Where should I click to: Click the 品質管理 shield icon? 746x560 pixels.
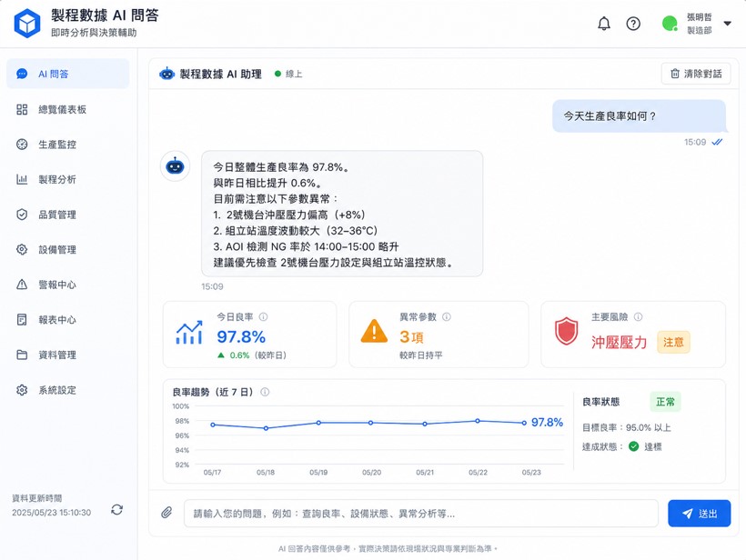pyautogui.click(x=22, y=215)
